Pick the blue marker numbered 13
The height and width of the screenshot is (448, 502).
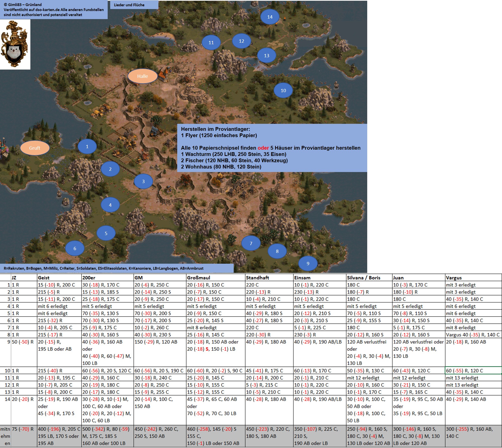pyautogui.click(x=267, y=55)
